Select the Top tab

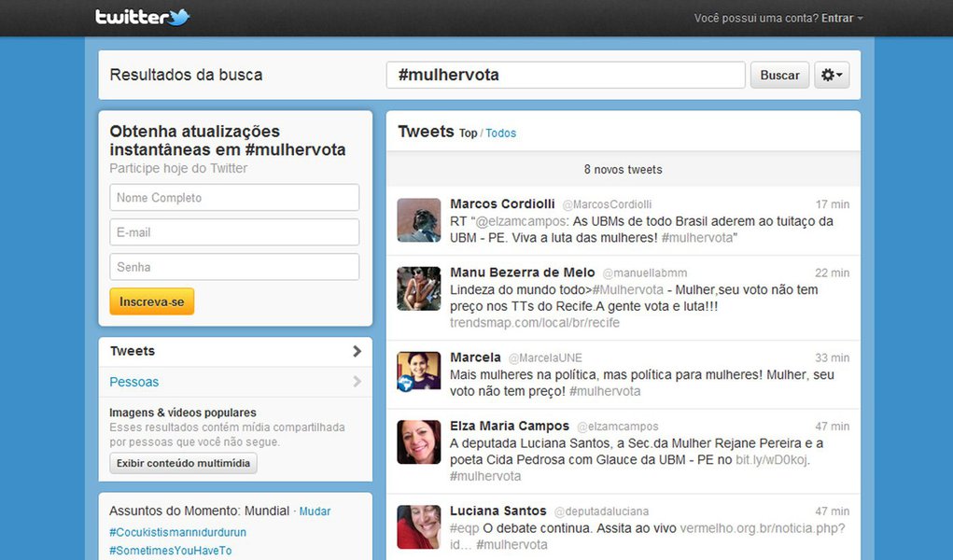click(x=468, y=133)
